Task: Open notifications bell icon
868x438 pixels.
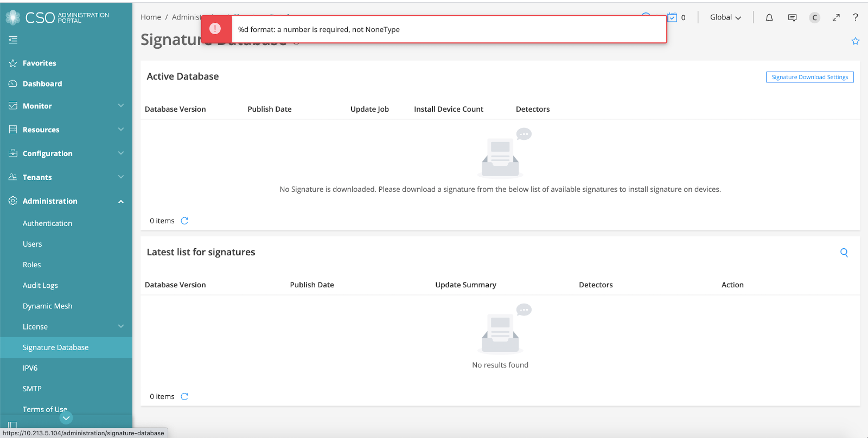Action: click(x=769, y=17)
